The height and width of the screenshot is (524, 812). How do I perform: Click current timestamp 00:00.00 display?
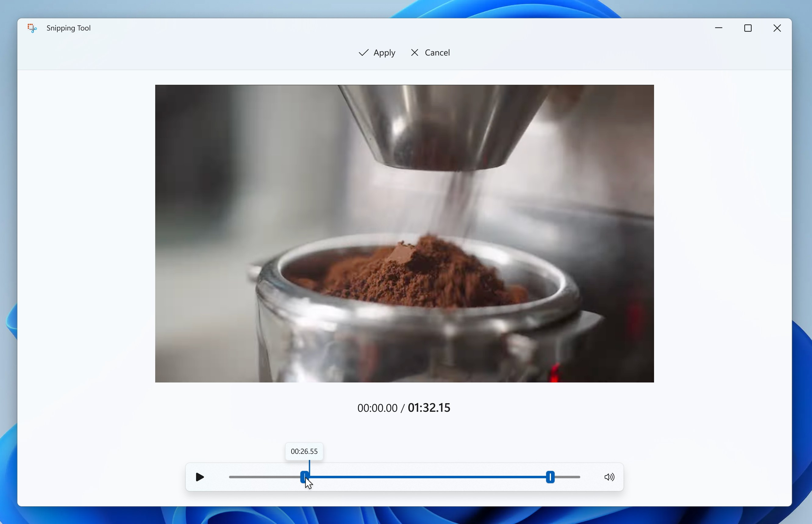(377, 407)
